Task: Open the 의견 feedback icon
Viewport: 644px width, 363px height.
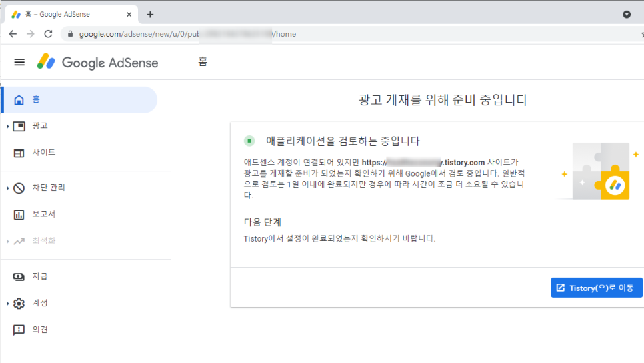Action: [x=19, y=330]
